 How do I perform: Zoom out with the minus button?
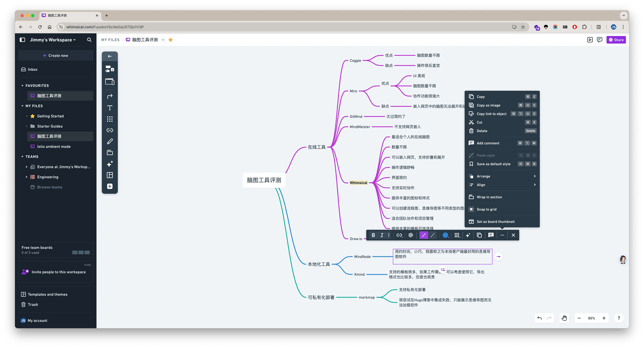(x=579, y=318)
